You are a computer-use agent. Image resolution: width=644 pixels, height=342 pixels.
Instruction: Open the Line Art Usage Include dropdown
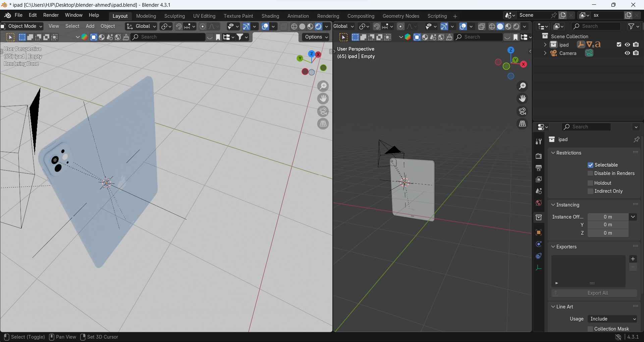[x=613, y=319]
